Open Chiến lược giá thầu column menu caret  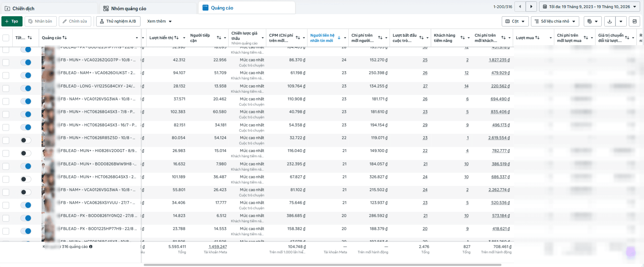(x=263, y=38)
